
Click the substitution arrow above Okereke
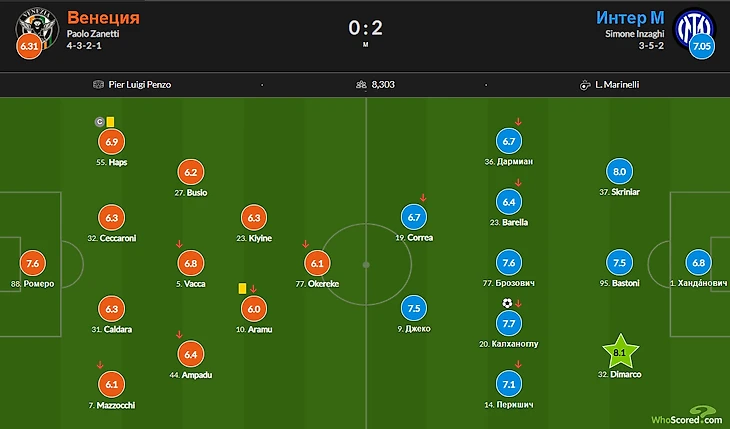pos(308,240)
